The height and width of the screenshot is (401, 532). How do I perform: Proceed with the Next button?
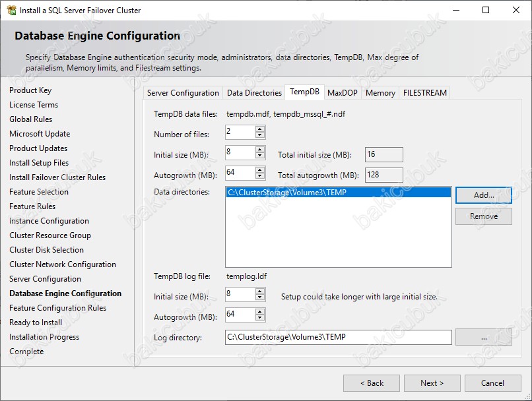click(432, 383)
